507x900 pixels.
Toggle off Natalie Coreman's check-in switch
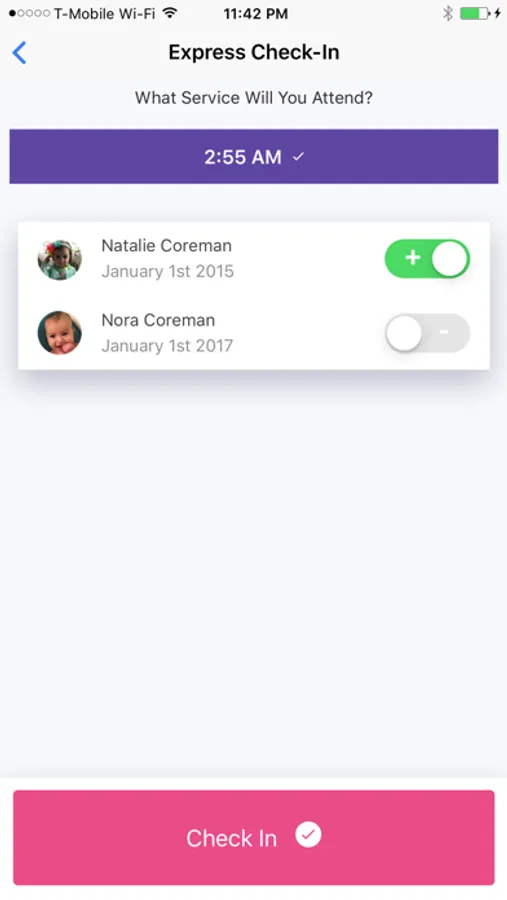click(x=427, y=258)
